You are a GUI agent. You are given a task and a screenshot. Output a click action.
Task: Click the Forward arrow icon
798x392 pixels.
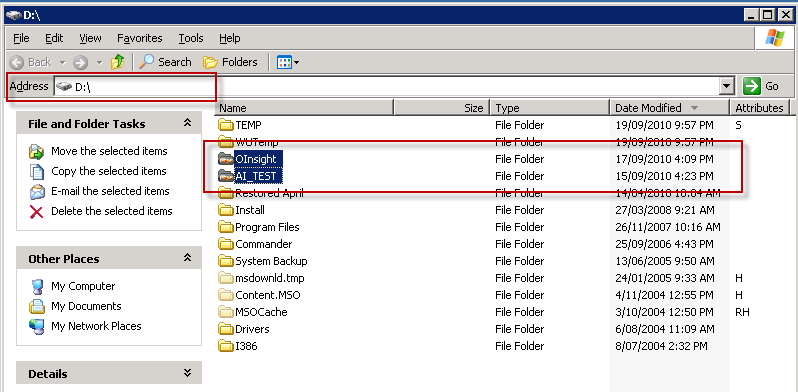click(x=80, y=63)
